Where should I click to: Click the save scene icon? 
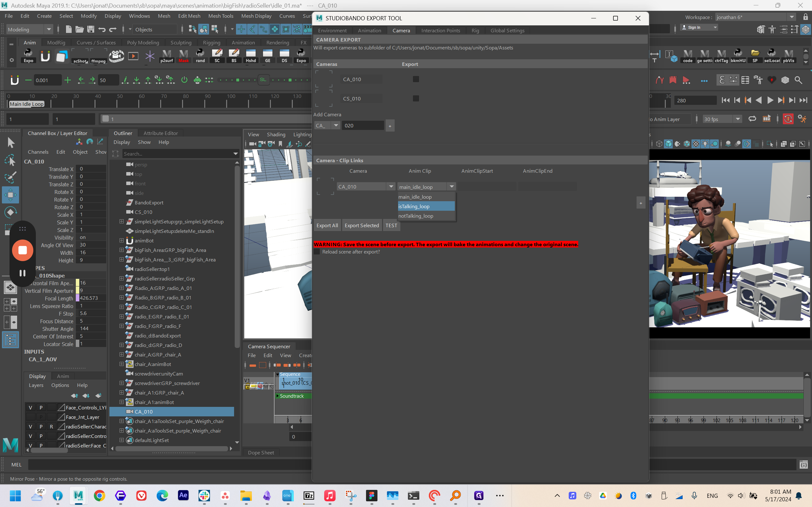pyautogui.click(x=91, y=29)
